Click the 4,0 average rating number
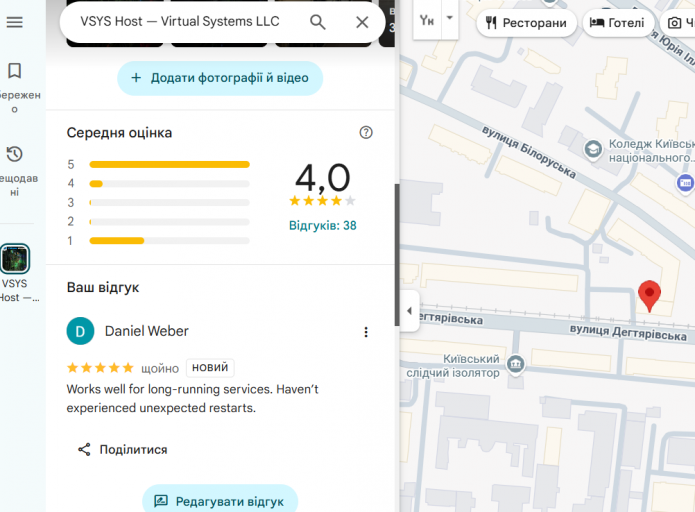The height and width of the screenshot is (512, 695). (323, 178)
